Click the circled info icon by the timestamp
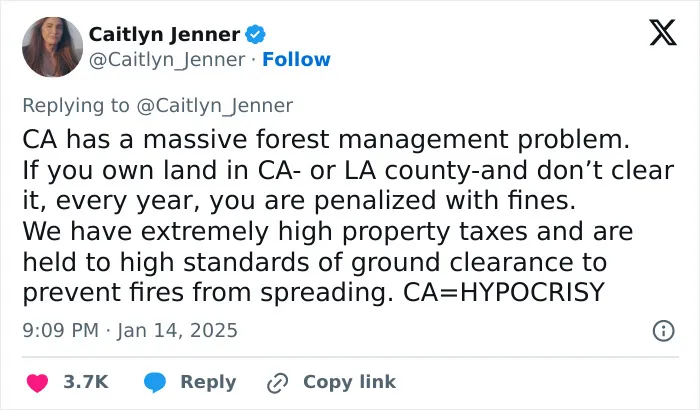This screenshot has width=700, height=410. coord(664,331)
